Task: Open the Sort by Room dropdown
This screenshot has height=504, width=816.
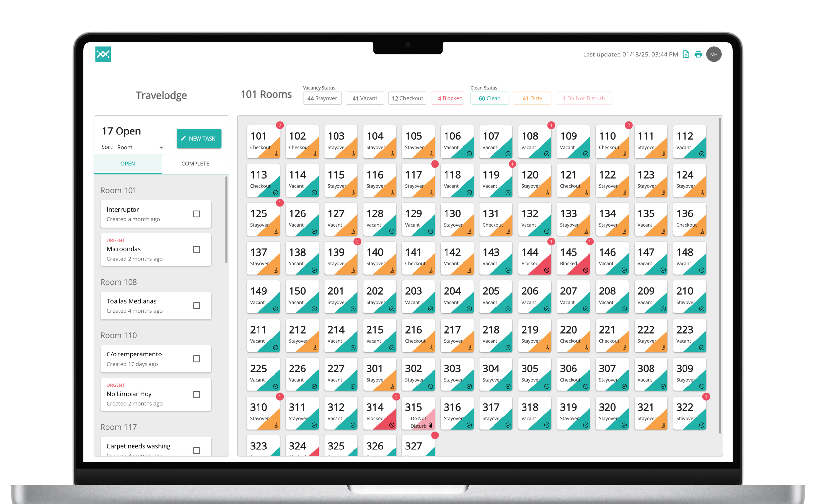Action: (x=141, y=147)
